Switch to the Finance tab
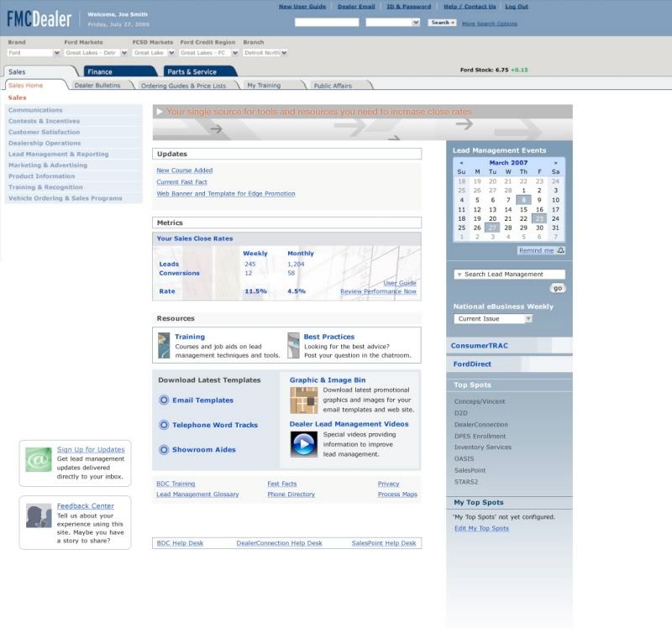Image resolution: width=672 pixels, height=628 pixels. click(x=119, y=71)
